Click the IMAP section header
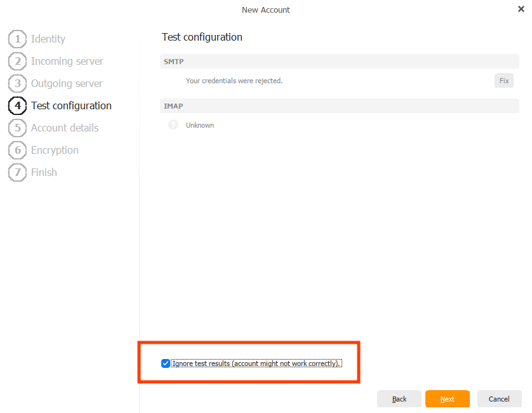The height and width of the screenshot is (413, 532). (x=340, y=106)
